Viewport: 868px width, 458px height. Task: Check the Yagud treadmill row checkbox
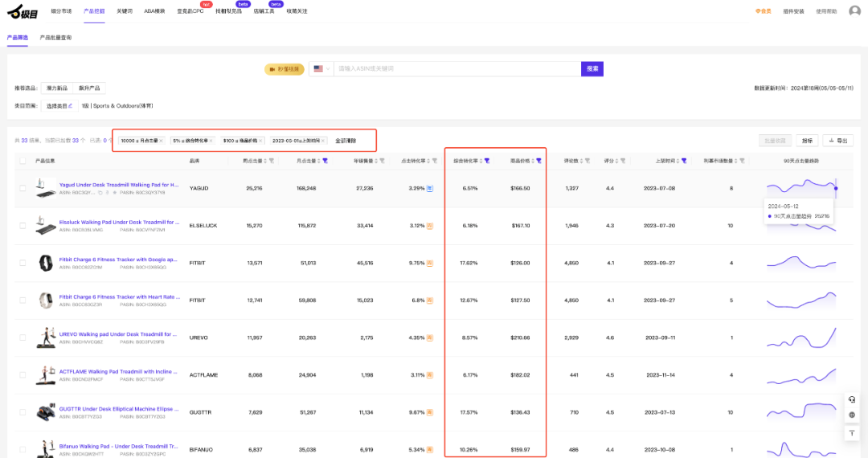point(23,188)
